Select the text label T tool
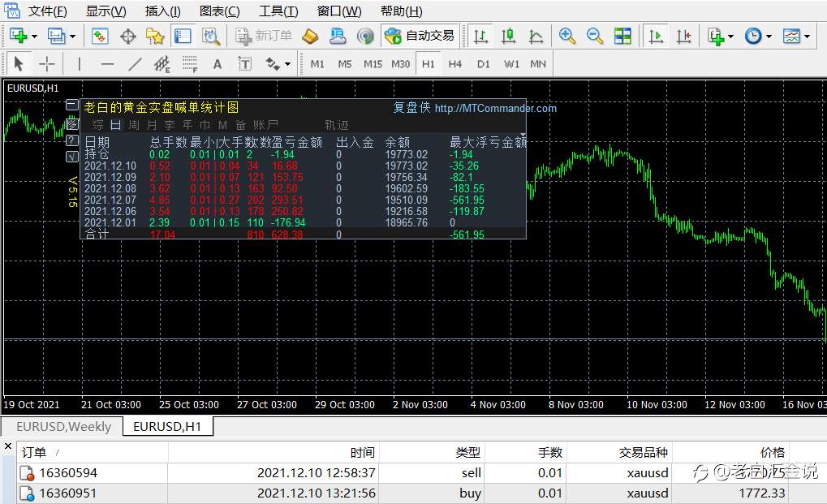 pos(245,64)
